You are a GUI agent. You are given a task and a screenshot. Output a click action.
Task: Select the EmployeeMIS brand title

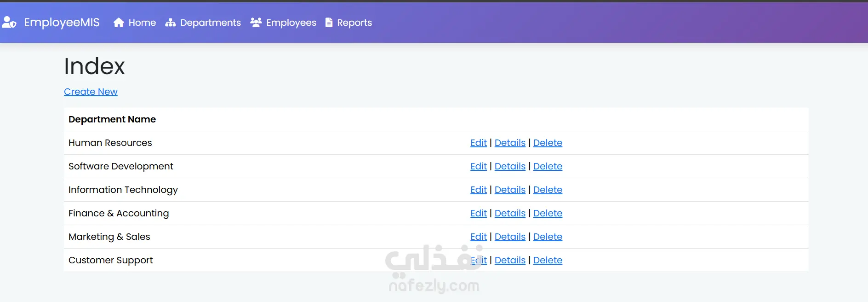click(62, 22)
